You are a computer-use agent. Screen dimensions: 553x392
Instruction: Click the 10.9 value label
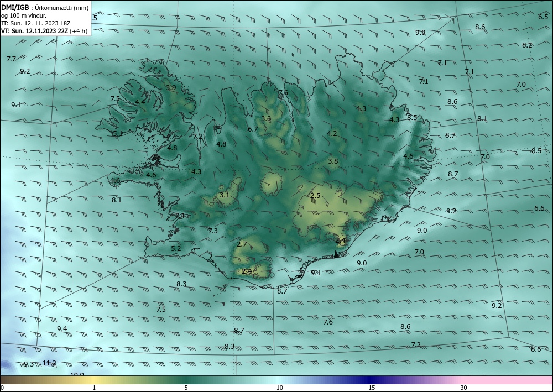[77, 374]
